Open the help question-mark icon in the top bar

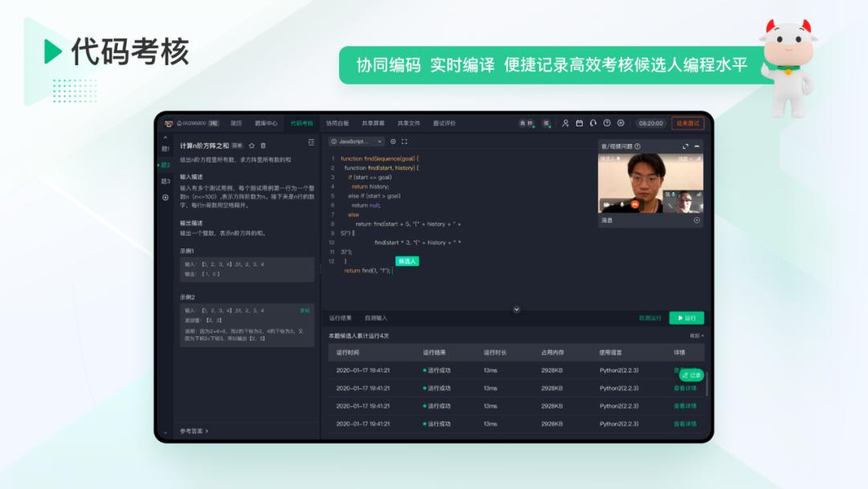point(607,123)
